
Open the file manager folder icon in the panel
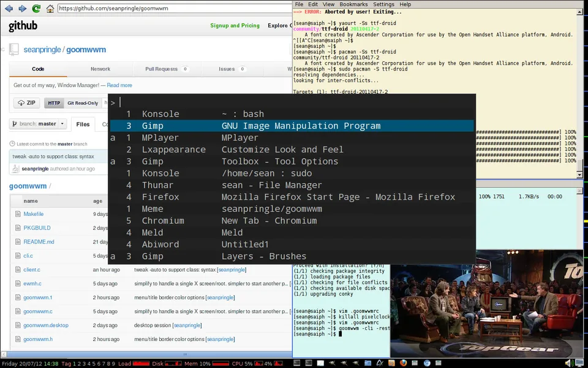[x=367, y=363]
